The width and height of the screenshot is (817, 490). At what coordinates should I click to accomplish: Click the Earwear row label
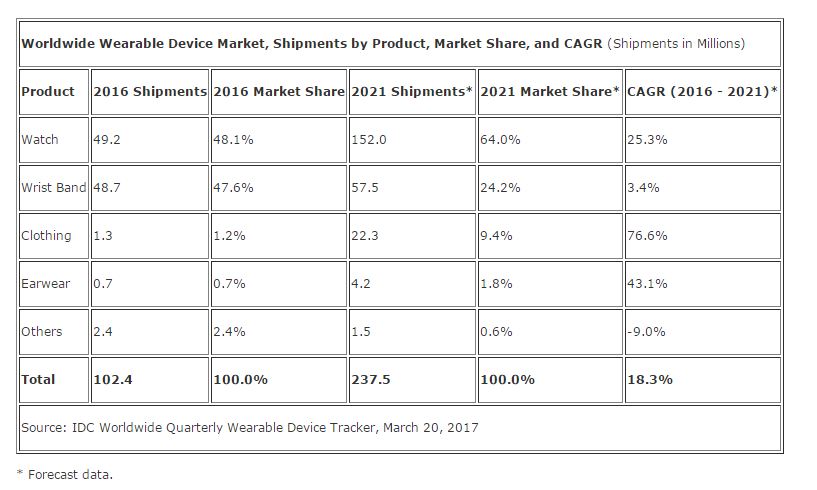[x=46, y=283]
